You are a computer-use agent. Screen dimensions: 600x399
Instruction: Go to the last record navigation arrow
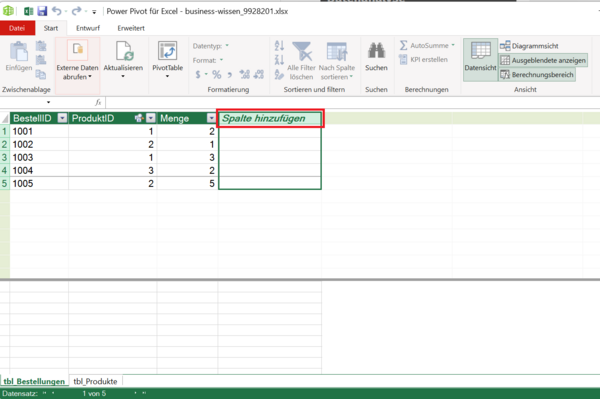(x=144, y=393)
